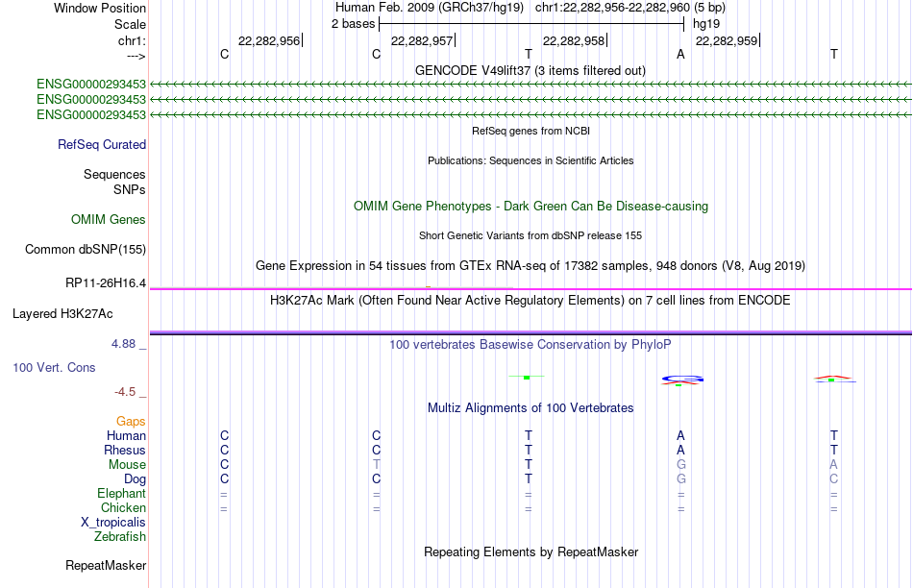This screenshot has height=588, width=913.
Task: Select the Chicken alignment row label
Action: (123, 507)
